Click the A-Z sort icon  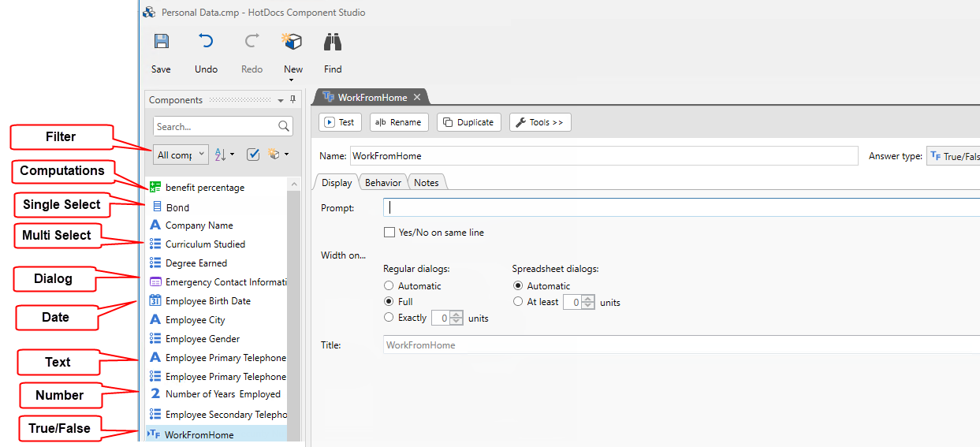(x=221, y=155)
